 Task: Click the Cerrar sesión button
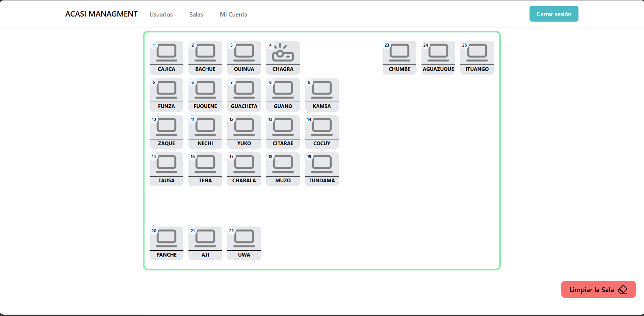554,14
